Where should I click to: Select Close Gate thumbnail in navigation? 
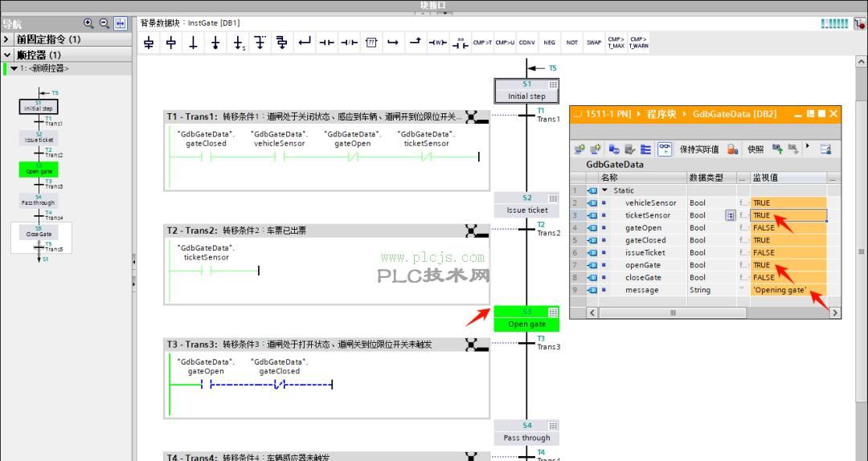[x=39, y=232]
